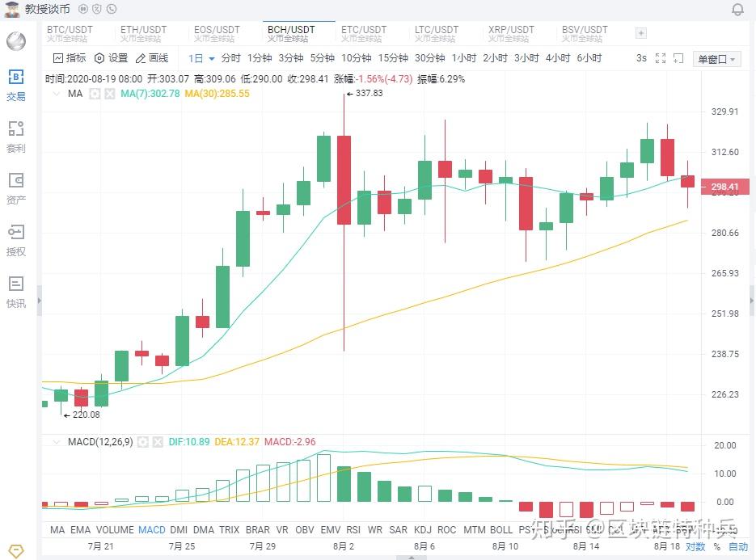Viewport: 756px width, 560px height.
Task: Expand bottom panel arrow handle
Action: 412,558
